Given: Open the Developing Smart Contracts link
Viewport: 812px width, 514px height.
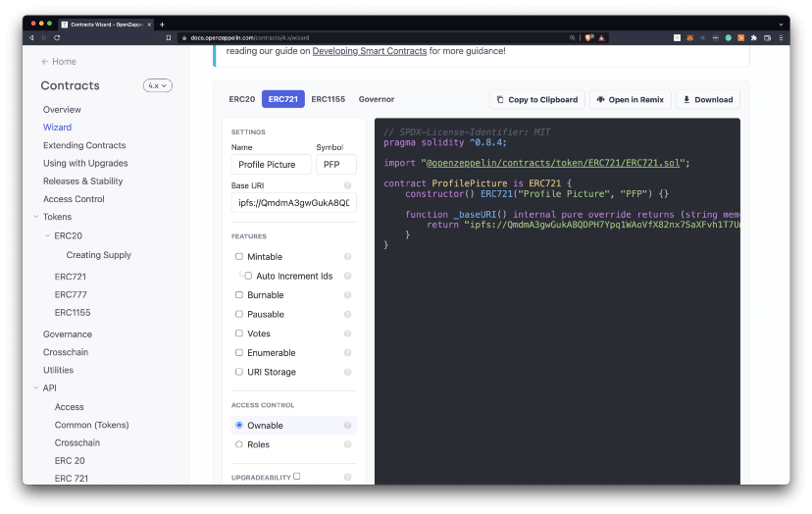Looking at the screenshot, I should 369,51.
